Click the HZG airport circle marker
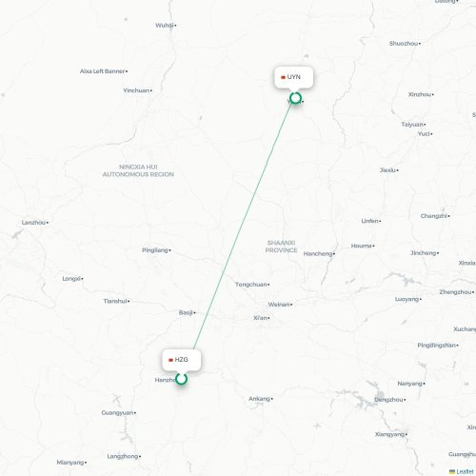Viewport: 476px width, 476px height. (181, 379)
